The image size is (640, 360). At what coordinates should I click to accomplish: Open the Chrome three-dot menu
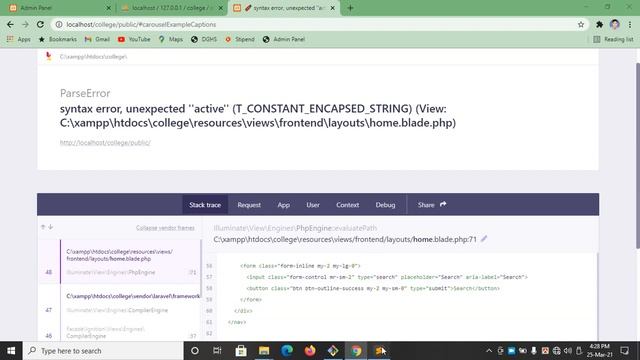tap(630, 24)
